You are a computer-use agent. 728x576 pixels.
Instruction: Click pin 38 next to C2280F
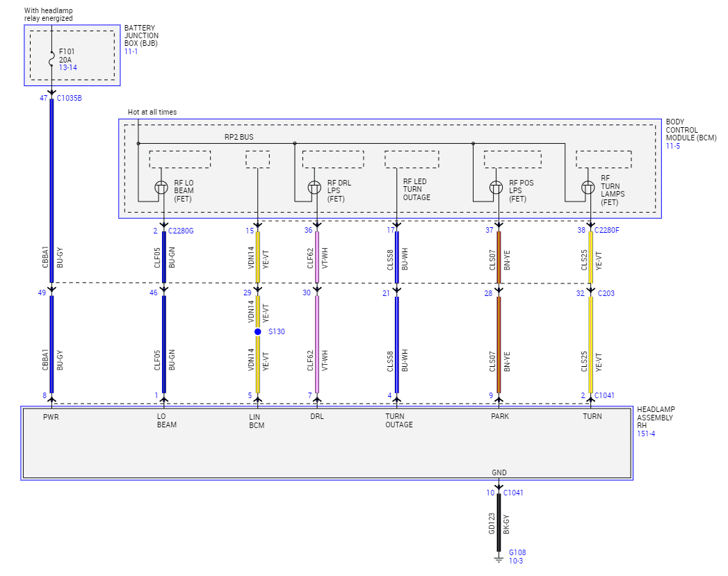coord(581,231)
